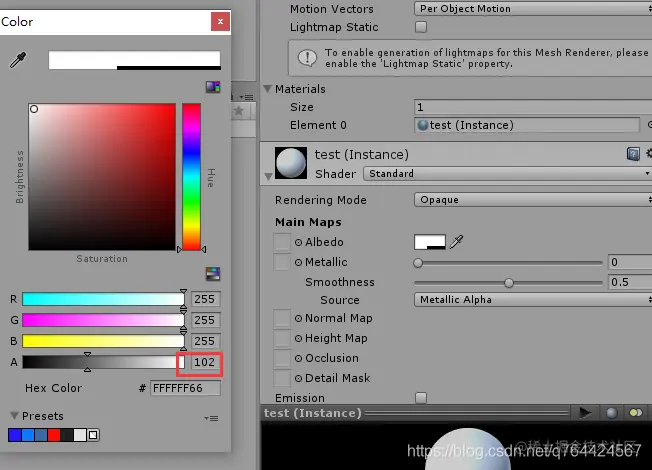This screenshot has height=470, width=652.
Task: Open the Source Metallic Alpha dropdown
Action: [x=533, y=299]
